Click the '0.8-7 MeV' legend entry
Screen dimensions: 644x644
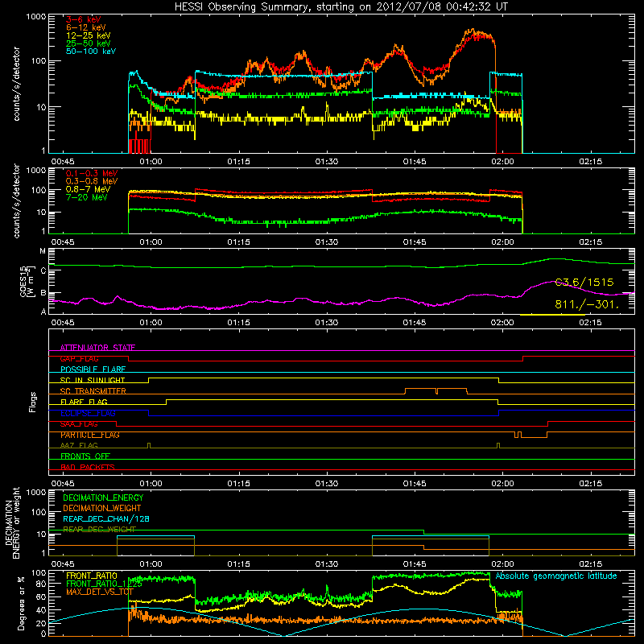(x=88, y=189)
